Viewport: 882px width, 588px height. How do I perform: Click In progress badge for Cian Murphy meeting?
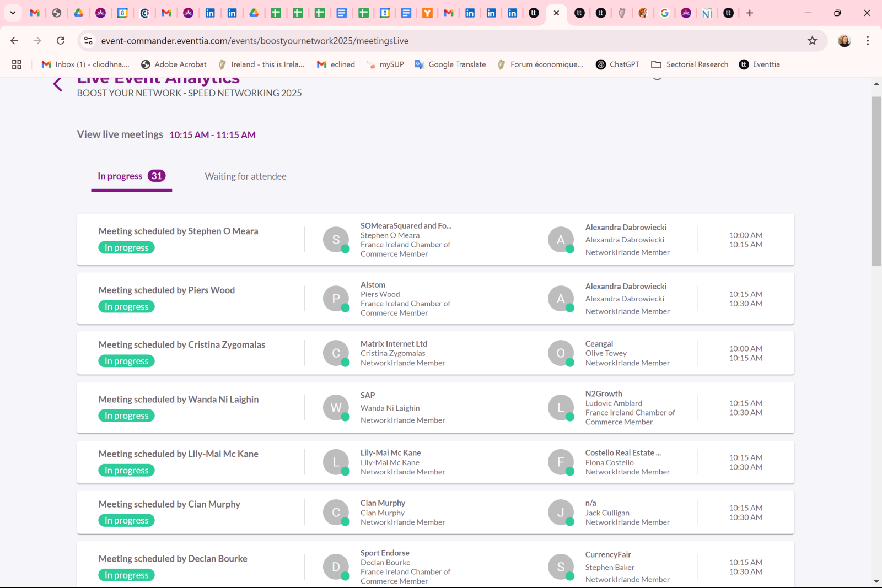pos(126,521)
